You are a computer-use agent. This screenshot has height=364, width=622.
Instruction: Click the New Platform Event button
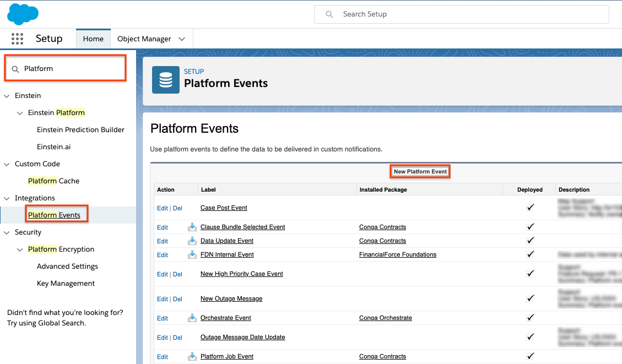click(x=420, y=171)
